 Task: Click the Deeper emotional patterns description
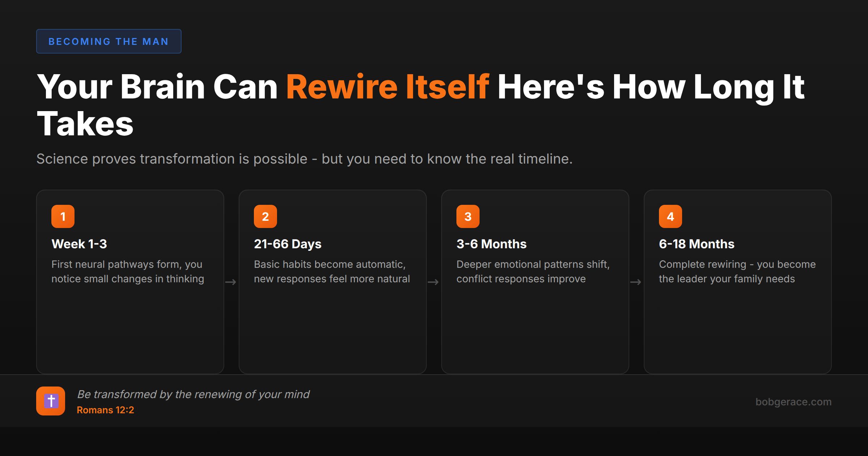pyautogui.click(x=533, y=271)
